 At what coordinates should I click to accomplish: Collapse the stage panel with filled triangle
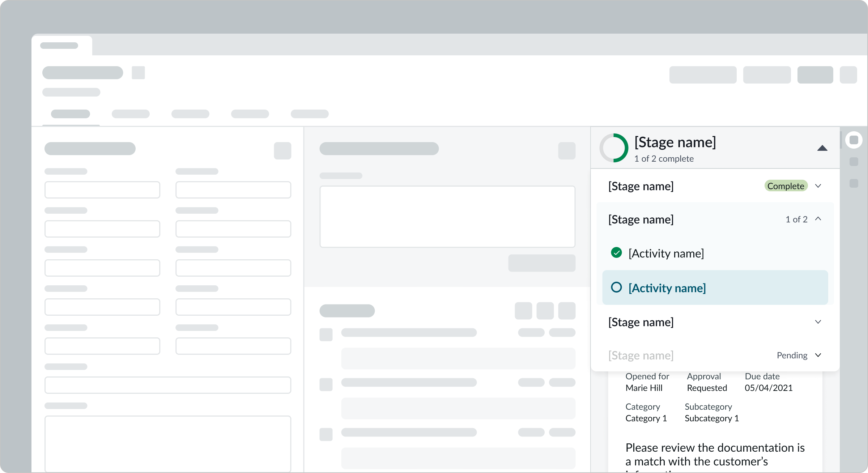(x=822, y=148)
